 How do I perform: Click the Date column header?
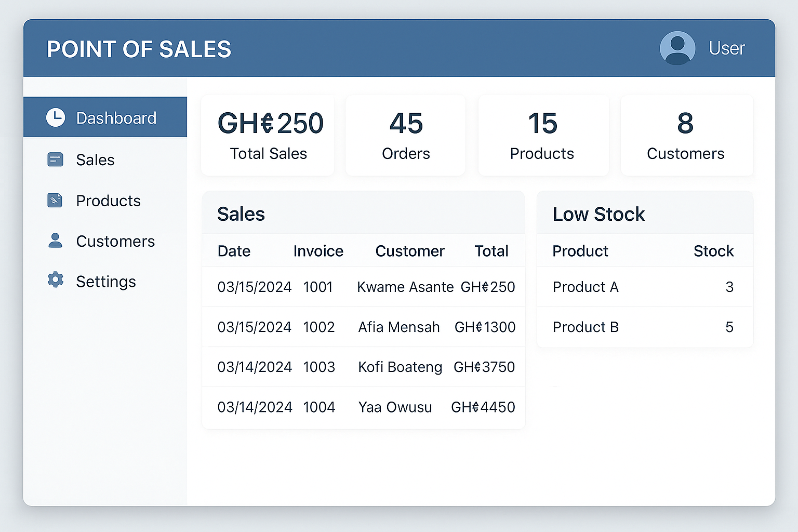tap(234, 251)
